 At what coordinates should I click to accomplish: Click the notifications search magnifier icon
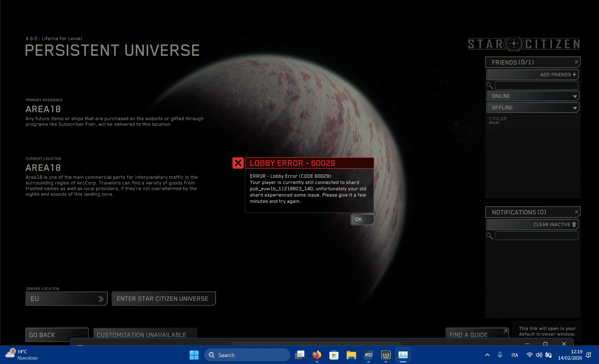tap(489, 236)
